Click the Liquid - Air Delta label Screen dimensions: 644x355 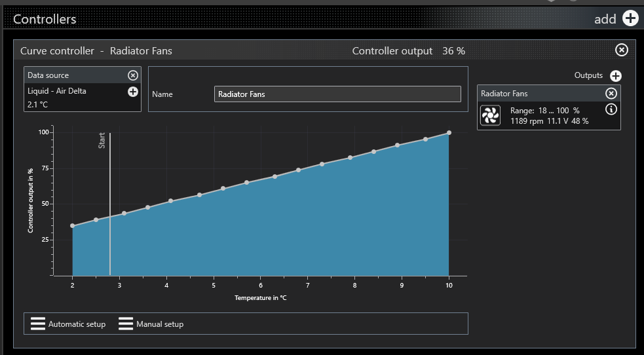[57, 91]
